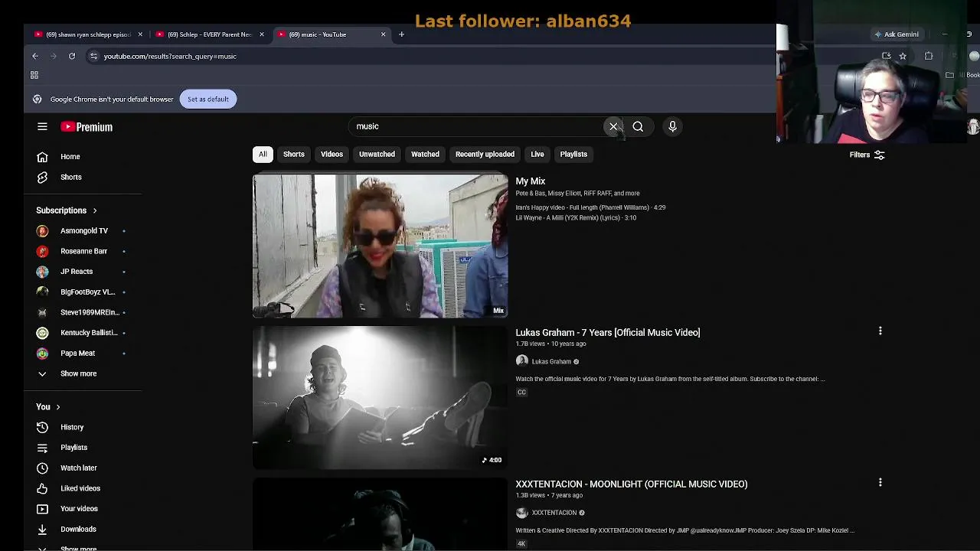This screenshot has width=980, height=551.
Task: Click the YouTube Premium logo
Action: [x=87, y=127]
